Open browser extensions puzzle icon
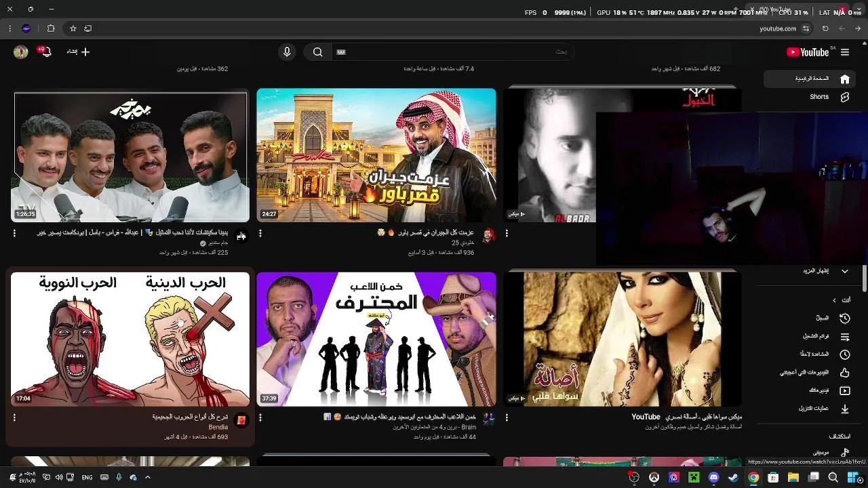The width and height of the screenshot is (868, 488). click(x=51, y=28)
